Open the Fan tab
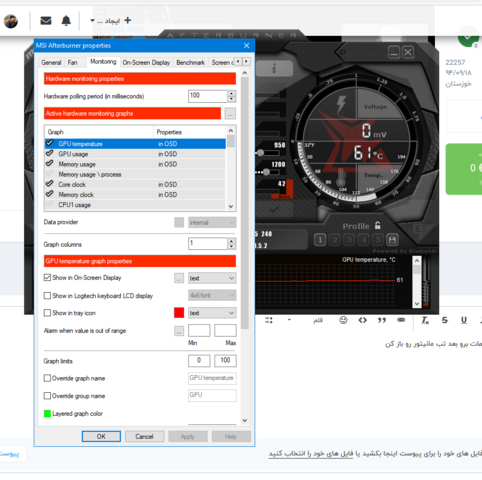Viewport: 482px width, 480px height. click(72, 62)
